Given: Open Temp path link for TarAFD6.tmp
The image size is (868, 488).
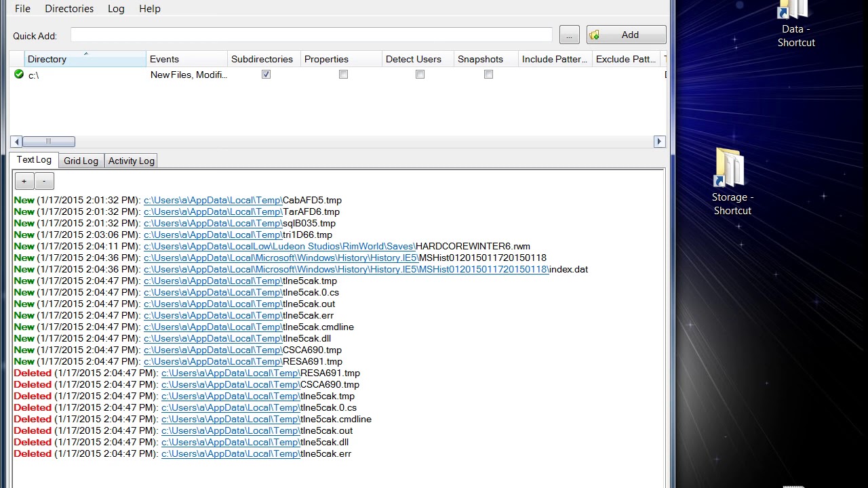Looking at the screenshot, I should tap(213, 211).
